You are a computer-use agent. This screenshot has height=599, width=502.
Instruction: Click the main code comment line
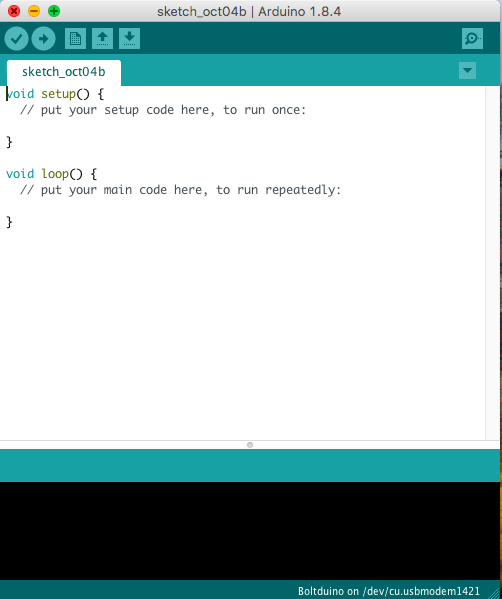point(180,190)
